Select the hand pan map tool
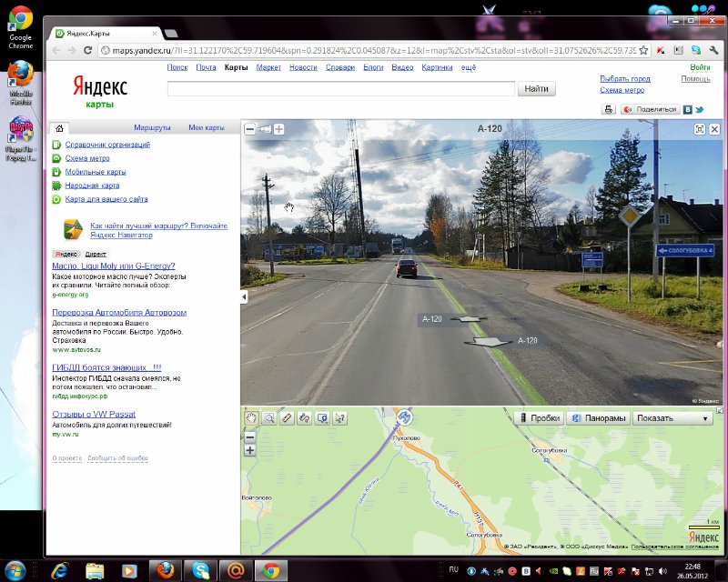The width and height of the screenshot is (728, 582). tap(251, 418)
